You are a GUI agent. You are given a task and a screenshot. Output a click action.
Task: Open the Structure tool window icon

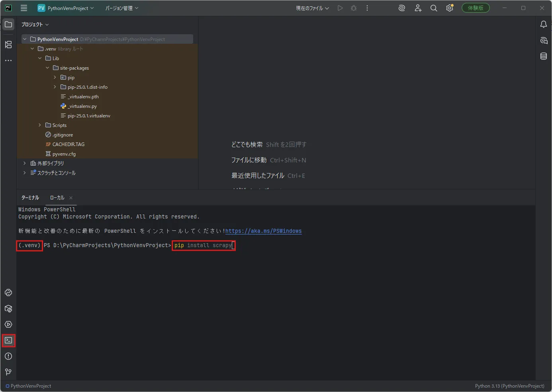8,45
